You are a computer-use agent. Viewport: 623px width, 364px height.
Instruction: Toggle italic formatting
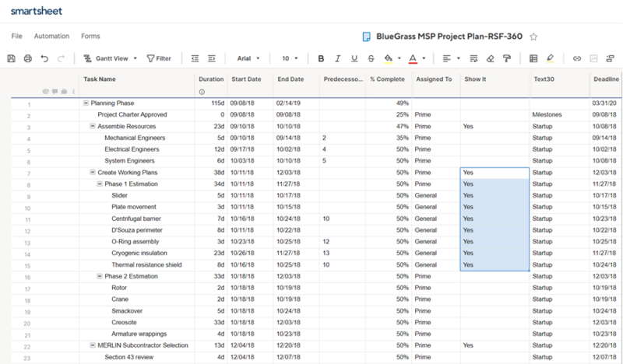[x=338, y=58]
